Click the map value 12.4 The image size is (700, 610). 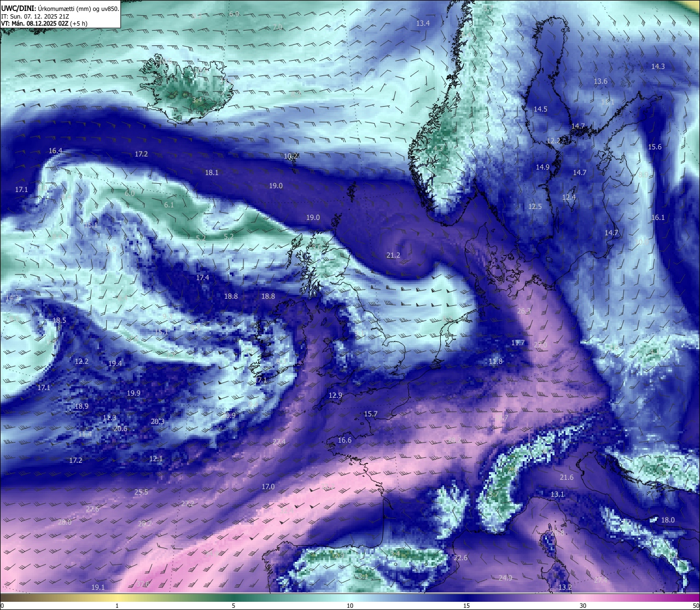(569, 197)
